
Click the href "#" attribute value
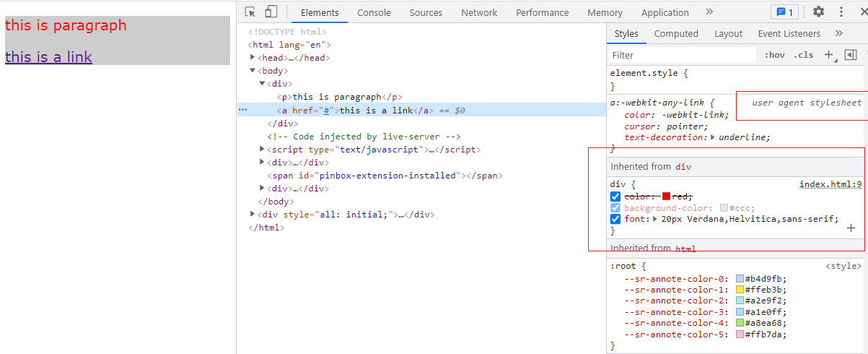click(x=326, y=111)
